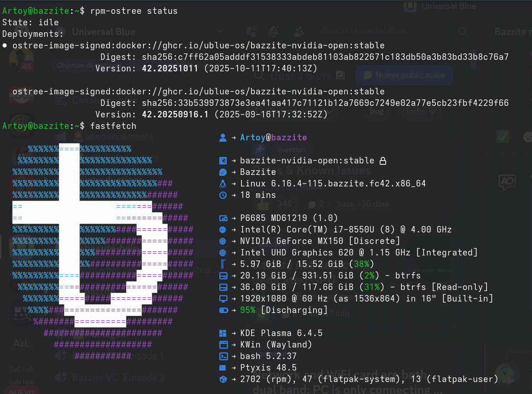Click 'bash 5.2.37' text
The image size is (532, 394).
pyautogui.click(x=269, y=356)
